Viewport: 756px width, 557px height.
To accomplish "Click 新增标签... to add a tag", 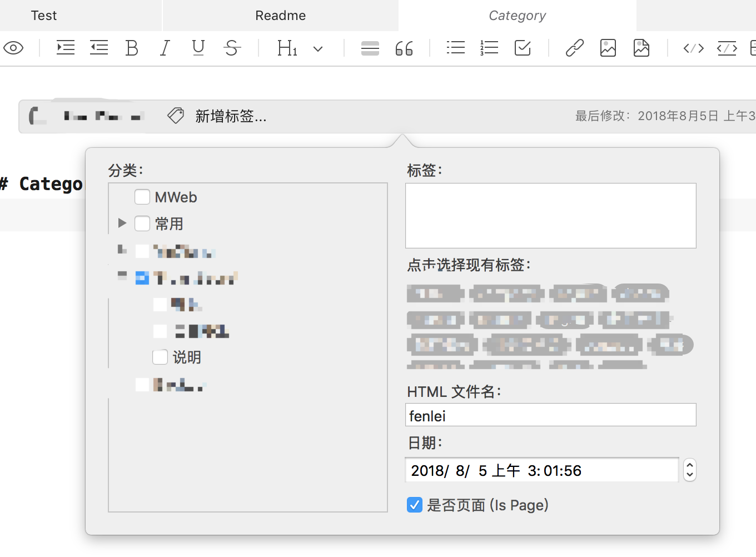I will coord(230,116).
